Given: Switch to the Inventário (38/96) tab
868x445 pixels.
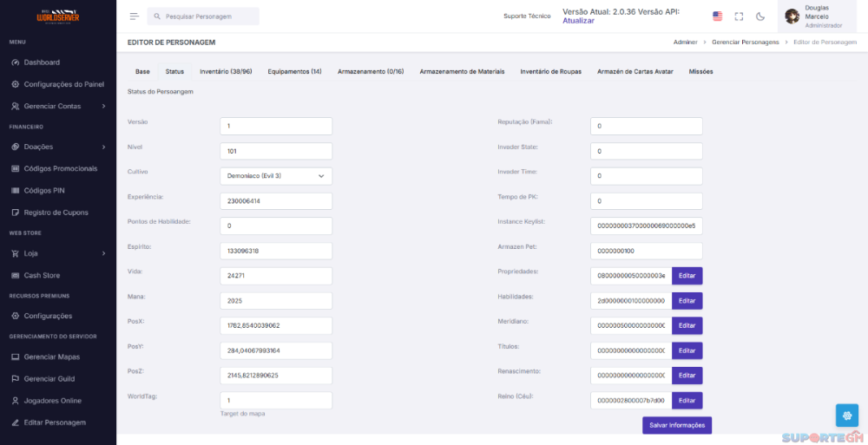Looking at the screenshot, I should click(226, 71).
